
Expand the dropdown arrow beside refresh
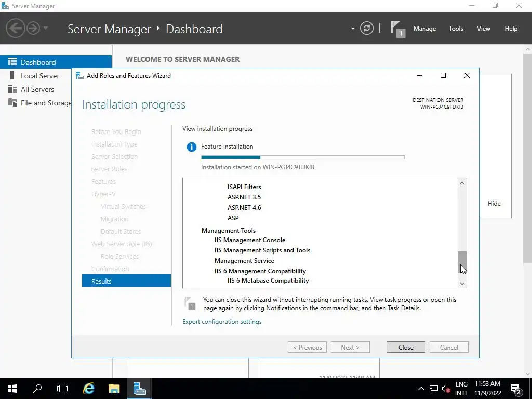click(x=353, y=29)
